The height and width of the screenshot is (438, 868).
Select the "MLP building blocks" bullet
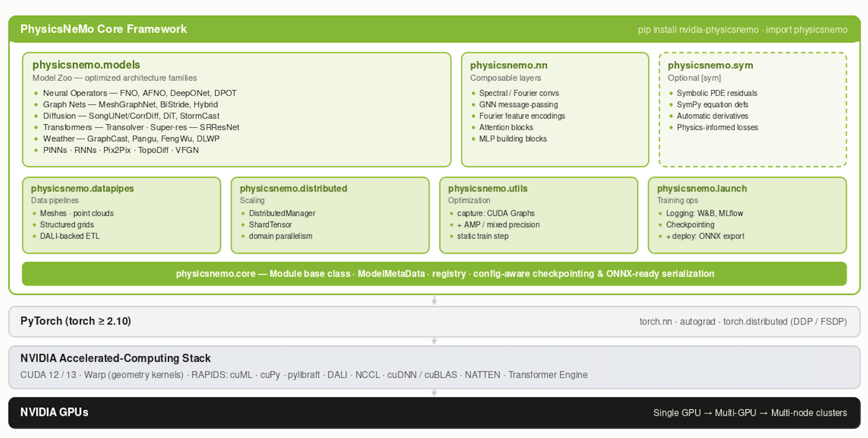513,139
